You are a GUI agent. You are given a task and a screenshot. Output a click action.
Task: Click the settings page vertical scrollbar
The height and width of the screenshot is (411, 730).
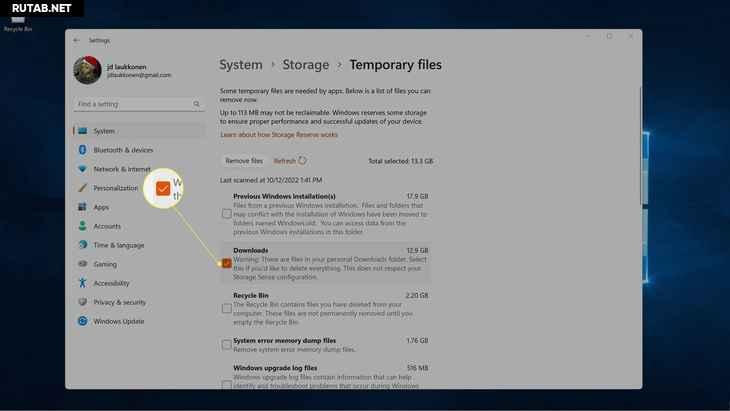pyautogui.click(x=641, y=144)
